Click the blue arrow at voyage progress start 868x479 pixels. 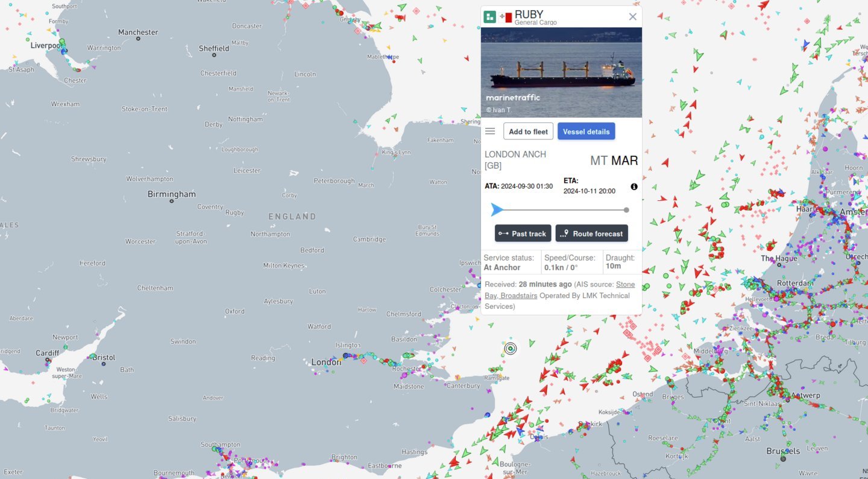(x=497, y=209)
